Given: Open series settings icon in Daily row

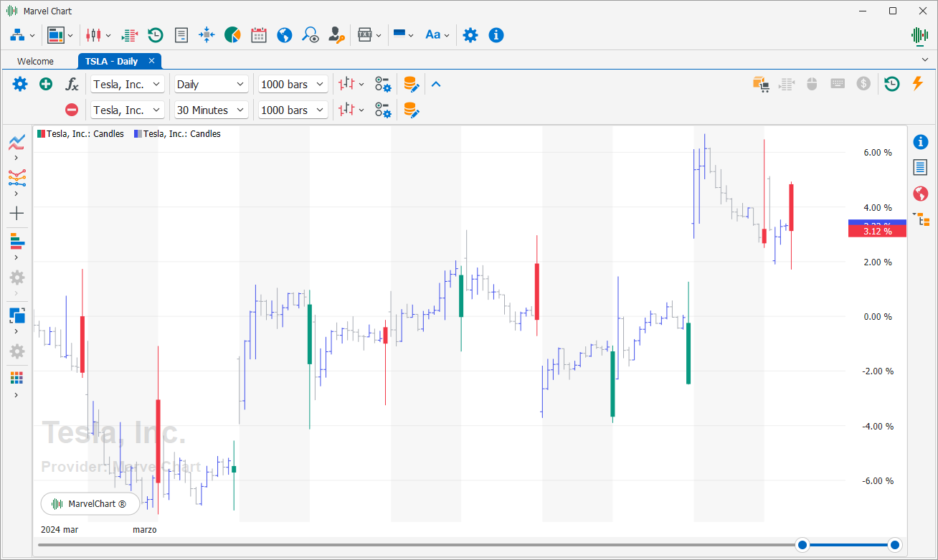Looking at the screenshot, I should pyautogui.click(x=384, y=84).
